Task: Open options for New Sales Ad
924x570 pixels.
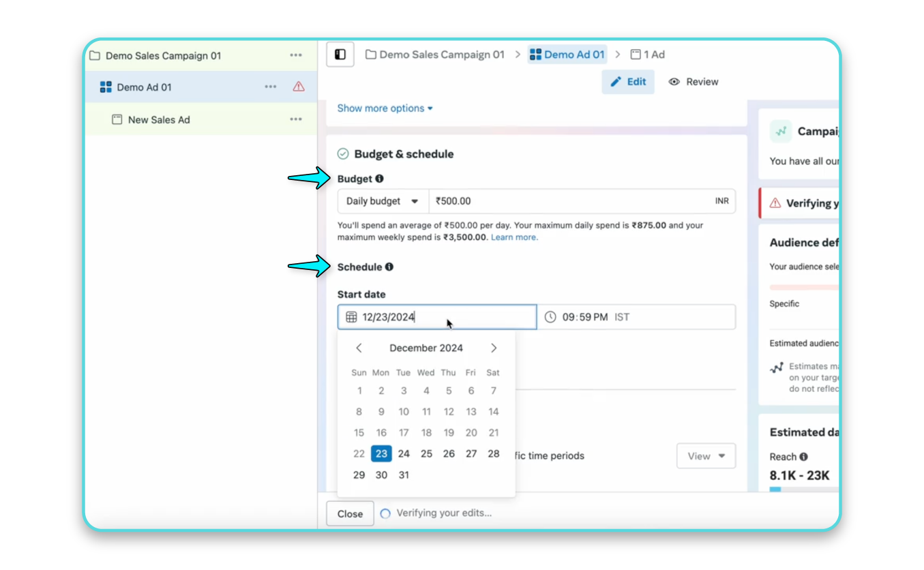Action: 295,119
